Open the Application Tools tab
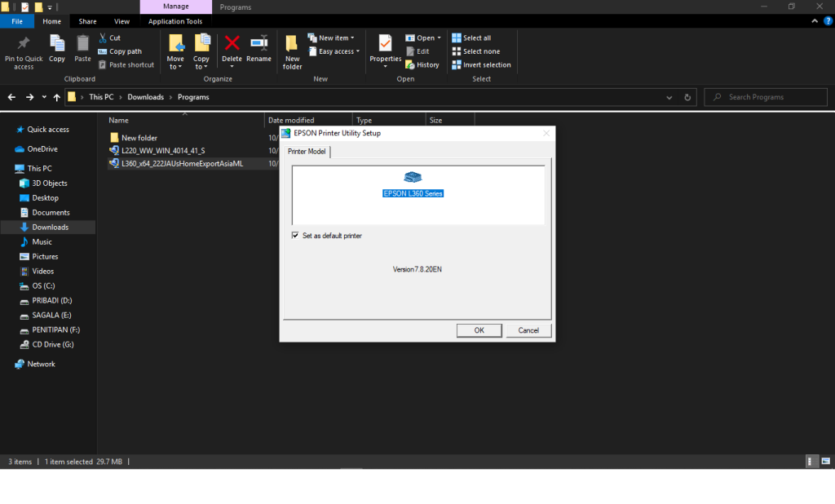This screenshot has width=835, height=504. pyautogui.click(x=175, y=21)
